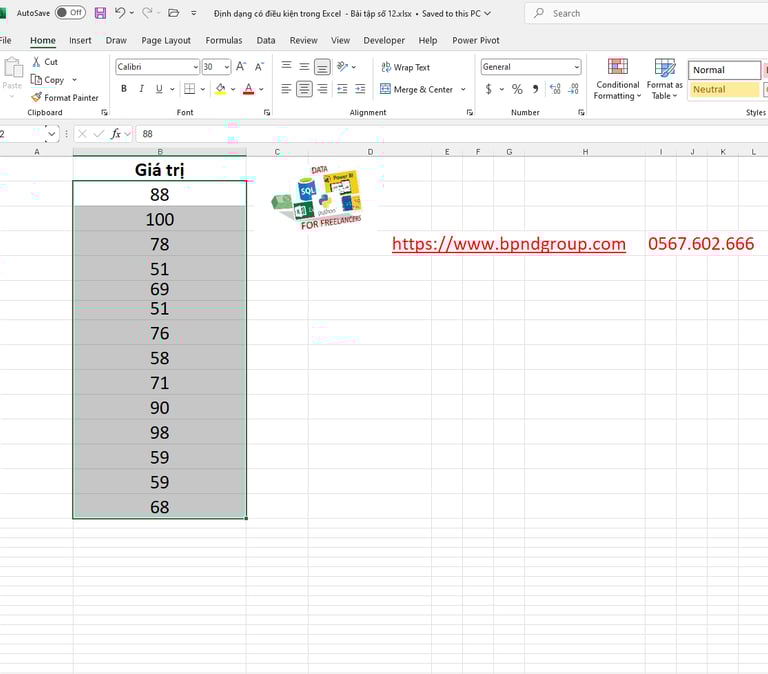The image size is (768, 674).
Task: Open the Power Pivot tab
Action: pos(475,40)
